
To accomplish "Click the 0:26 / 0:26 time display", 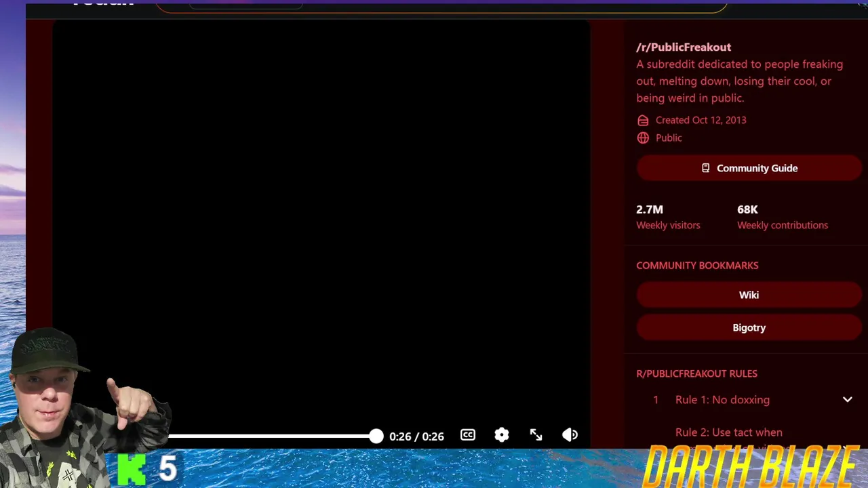I will [416, 436].
